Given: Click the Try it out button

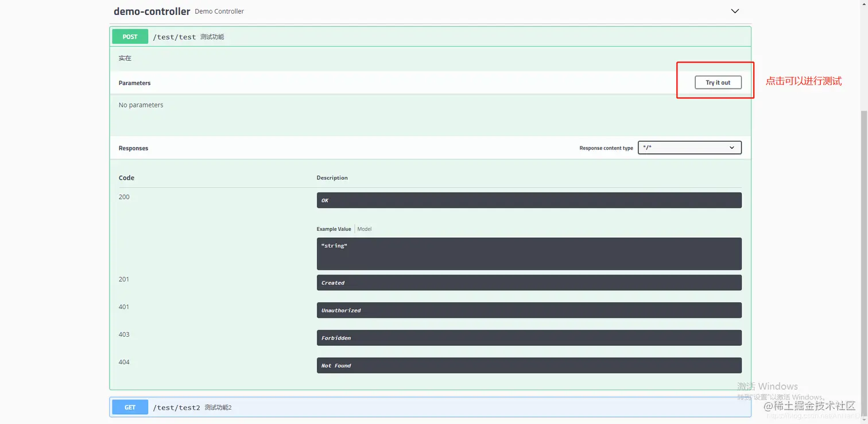Looking at the screenshot, I should coord(718,83).
